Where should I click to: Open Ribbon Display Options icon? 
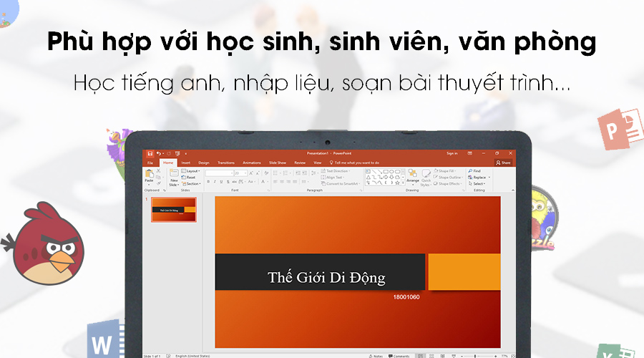coord(470,153)
